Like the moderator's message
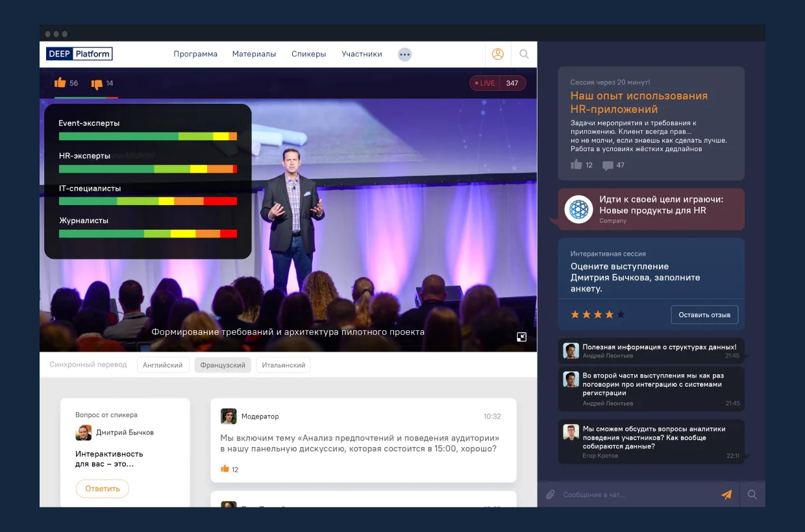Screen dimensions: 805x532 [225, 468]
